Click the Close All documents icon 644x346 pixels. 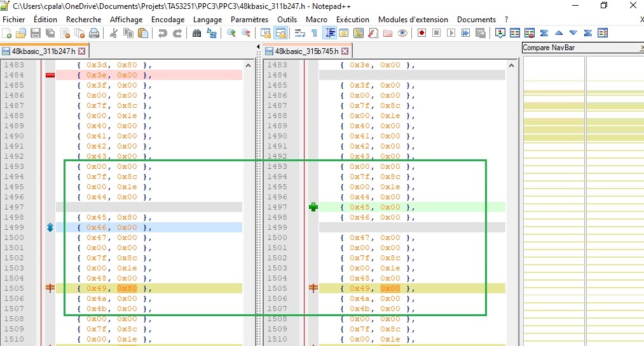[79, 33]
